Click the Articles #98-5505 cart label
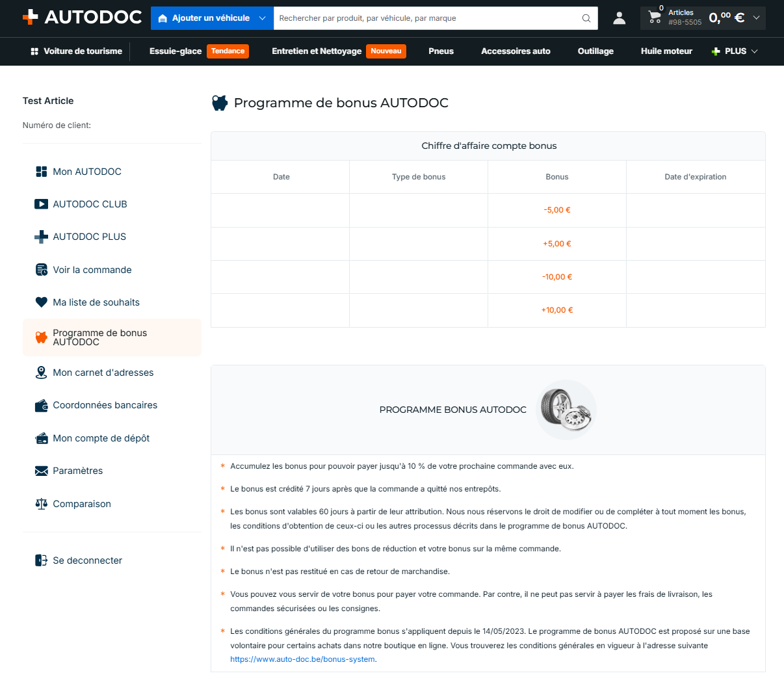Image resolution: width=784 pixels, height=682 pixels. (x=685, y=18)
